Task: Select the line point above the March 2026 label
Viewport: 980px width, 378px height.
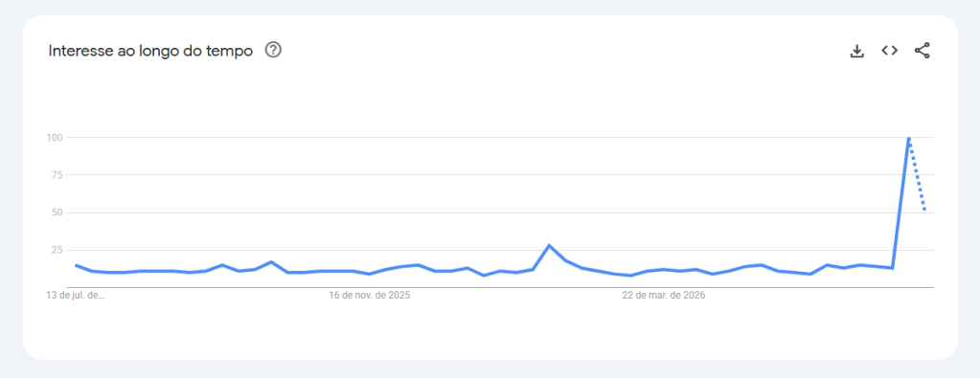Action: coord(664,269)
